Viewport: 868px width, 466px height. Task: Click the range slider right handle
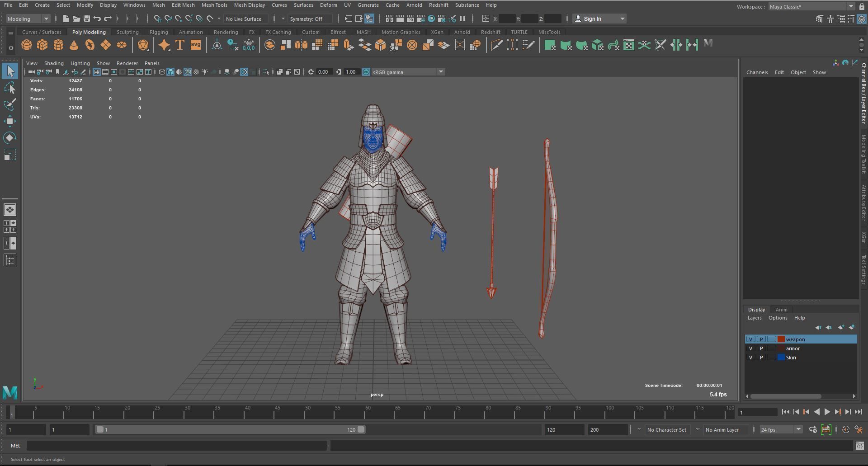[361, 430]
